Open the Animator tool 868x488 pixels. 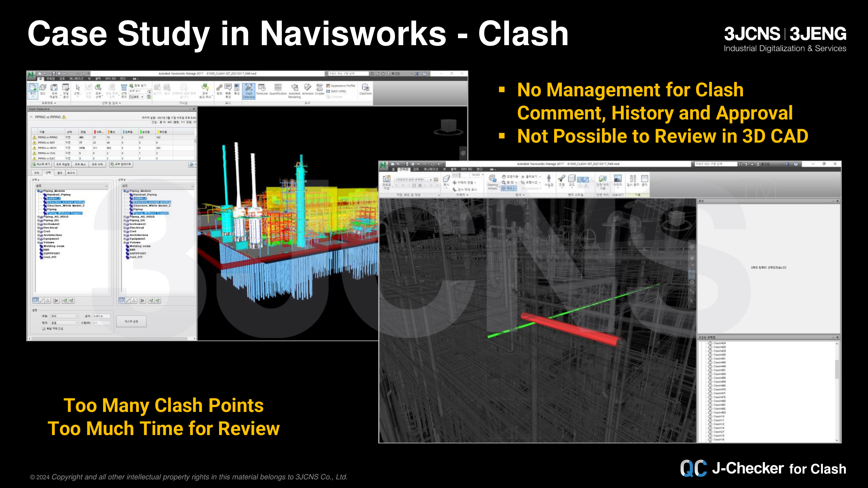coord(308,90)
